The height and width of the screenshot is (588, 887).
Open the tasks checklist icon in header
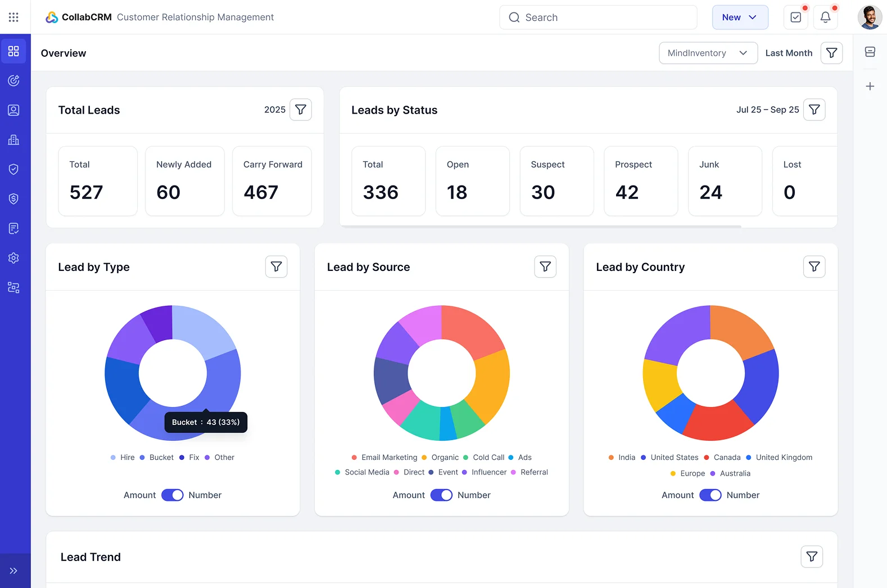[x=795, y=17]
